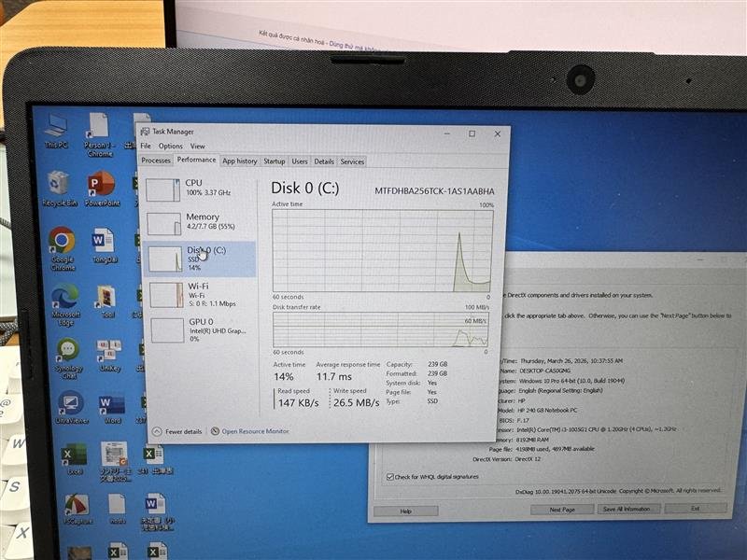Screen dimensions: 747x560
Task: Switch to the Processes tab
Action: coord(156,161)
